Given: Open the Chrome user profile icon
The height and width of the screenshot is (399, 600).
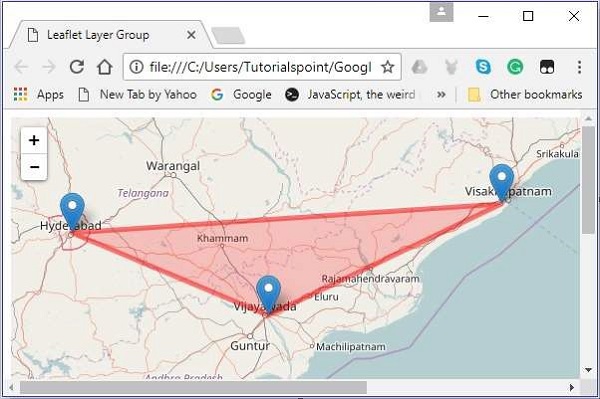Looking at the screenshot, I should (x=441, y=12).
